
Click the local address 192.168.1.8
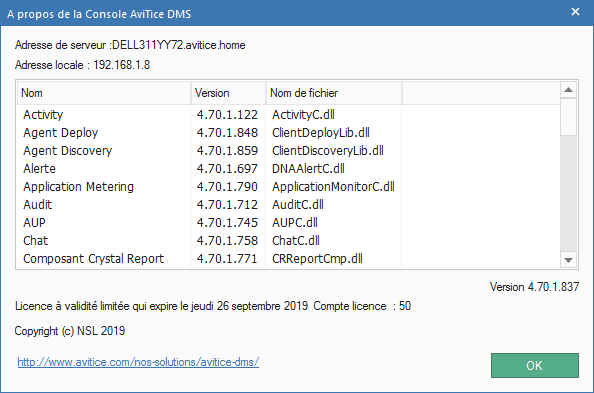tap(122, 65)
